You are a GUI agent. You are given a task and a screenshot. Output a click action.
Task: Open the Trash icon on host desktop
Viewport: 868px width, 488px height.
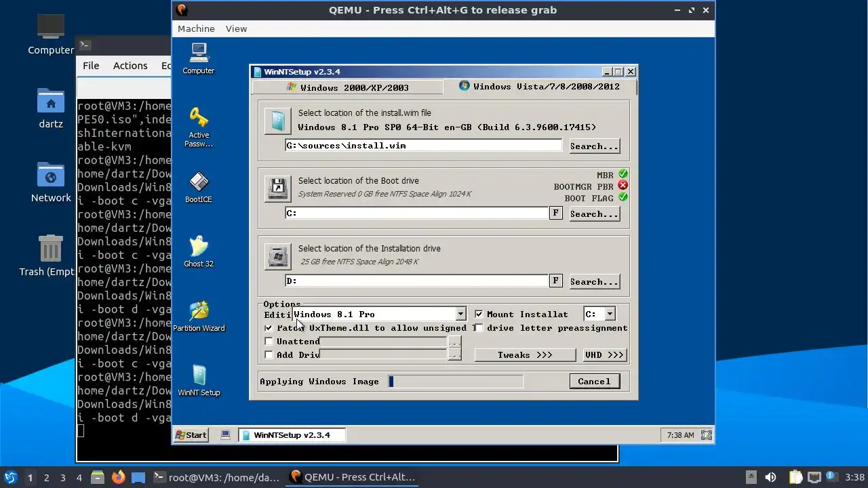(51, 256)
